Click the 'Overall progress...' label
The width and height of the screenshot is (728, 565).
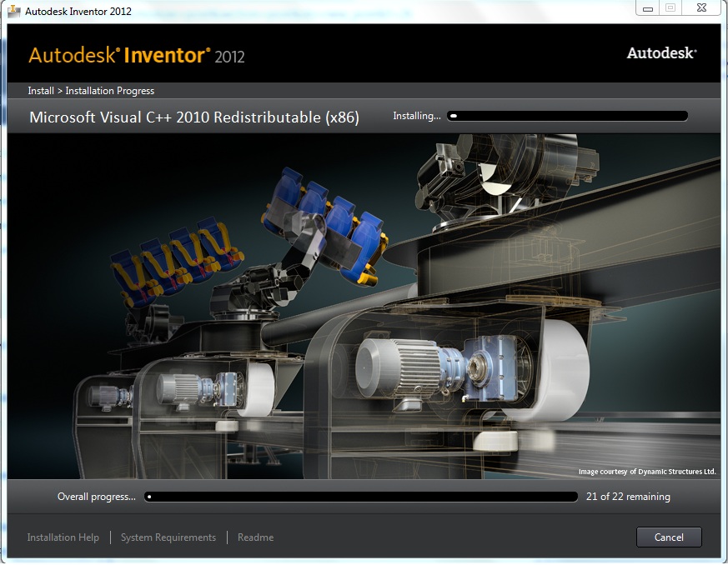click(97, 497)
